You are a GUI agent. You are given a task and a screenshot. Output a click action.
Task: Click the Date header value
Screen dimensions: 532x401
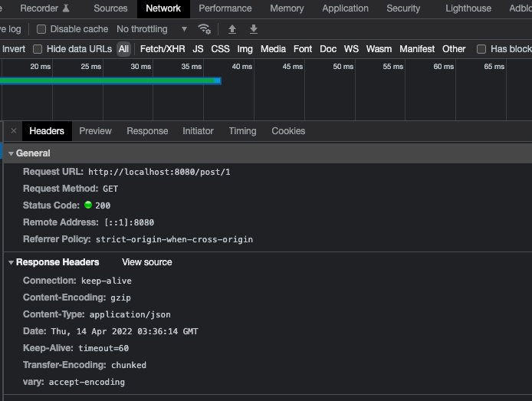[x=124, y=331]
